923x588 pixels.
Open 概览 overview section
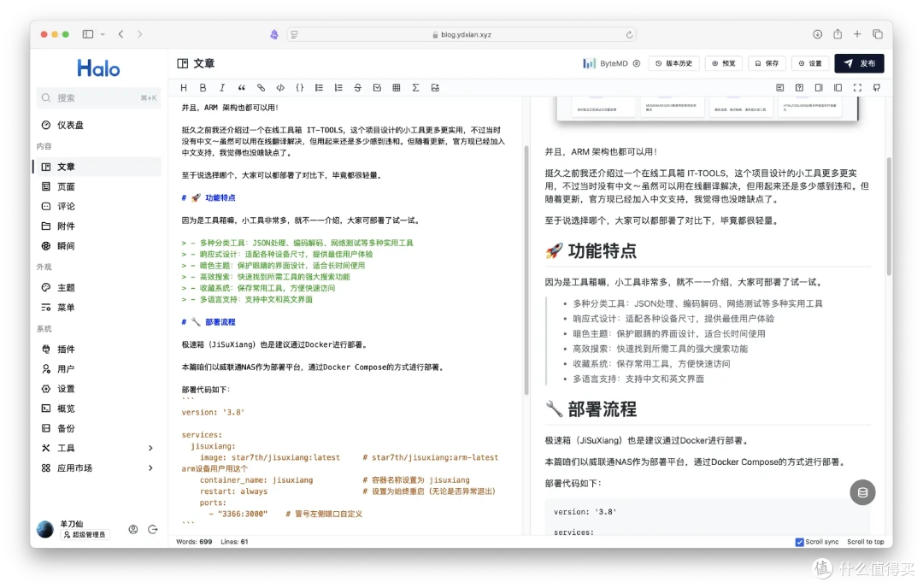(97, 409)
